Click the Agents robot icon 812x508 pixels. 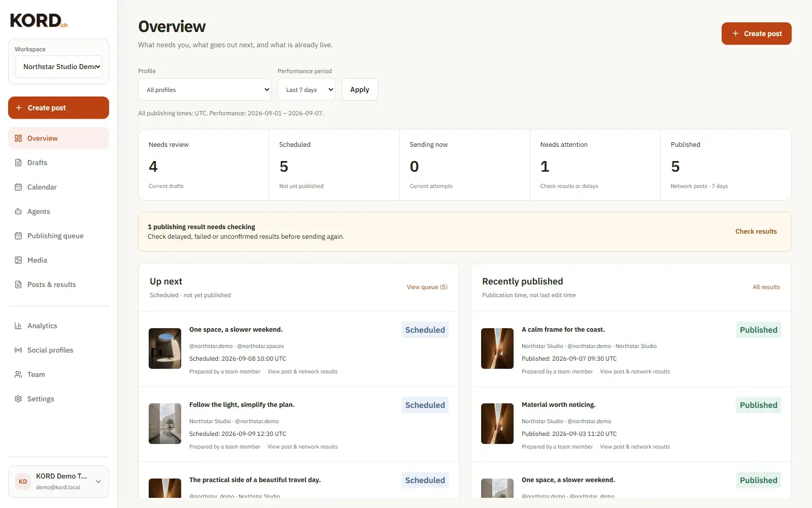[18, 211]
